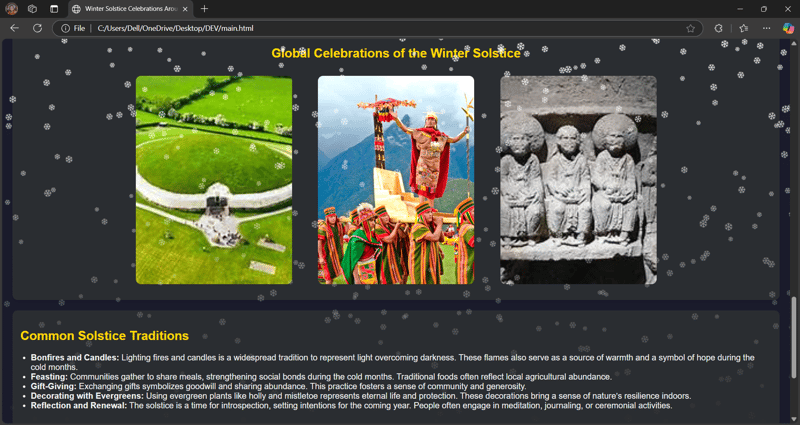
Task: Open the Copilot icon
Action: coord(788,29)
